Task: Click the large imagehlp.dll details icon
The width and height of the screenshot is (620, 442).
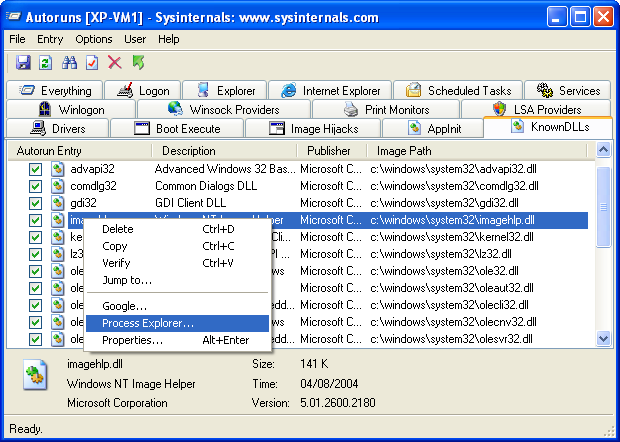Action: tap(35, 375)
